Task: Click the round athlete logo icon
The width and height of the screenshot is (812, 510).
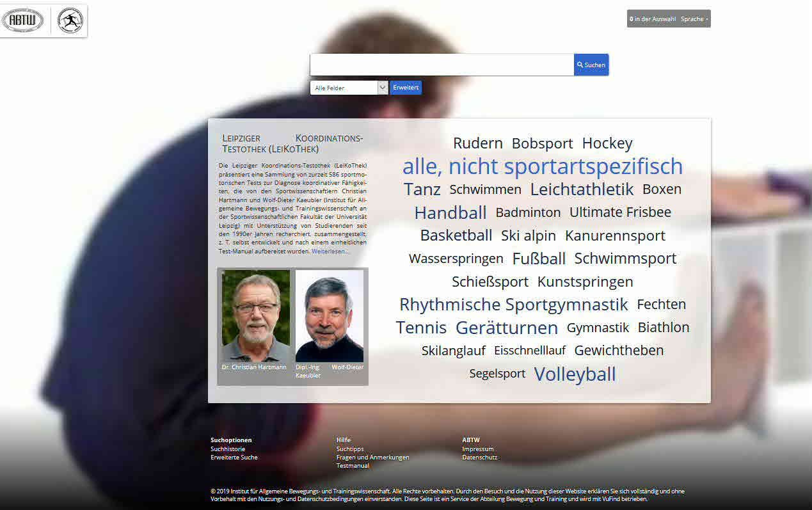Action: click(x=70, y=20)
